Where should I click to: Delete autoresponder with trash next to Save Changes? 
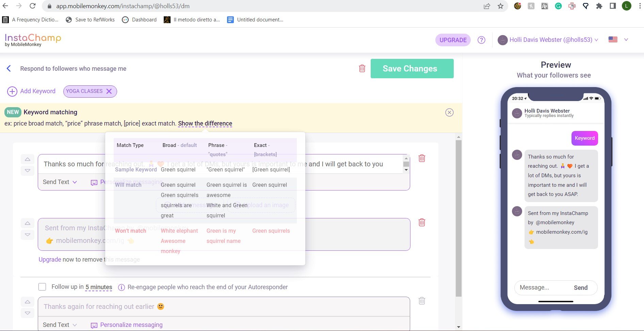pyautogui.click(x=362, y=68)
